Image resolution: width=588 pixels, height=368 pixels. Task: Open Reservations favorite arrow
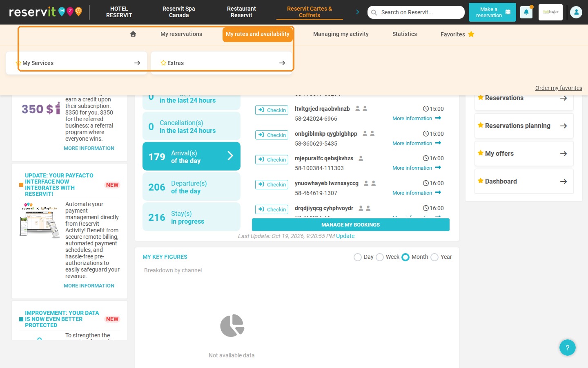[x=563, y=98]
